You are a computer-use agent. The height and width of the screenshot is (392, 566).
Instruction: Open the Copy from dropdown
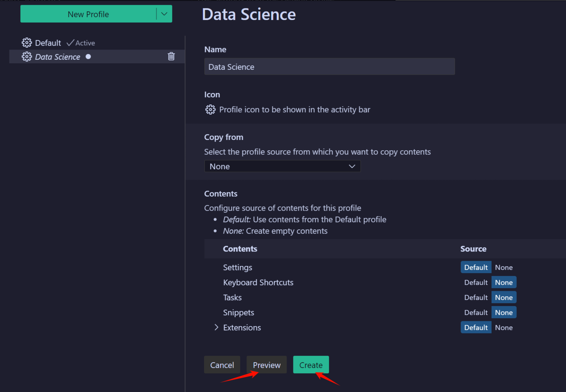282,166
